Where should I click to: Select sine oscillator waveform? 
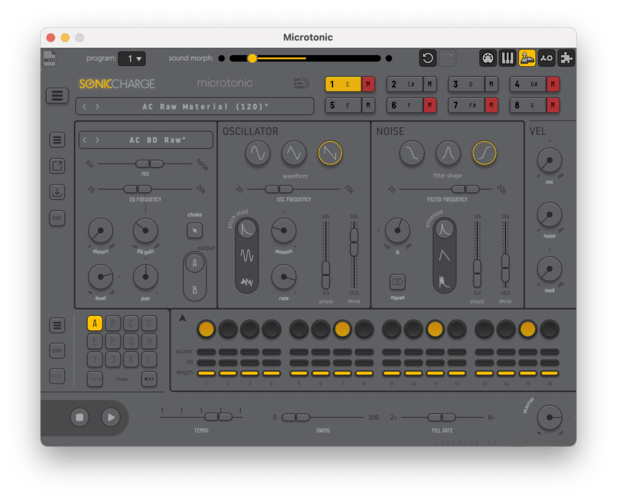[x=258, y=153]
